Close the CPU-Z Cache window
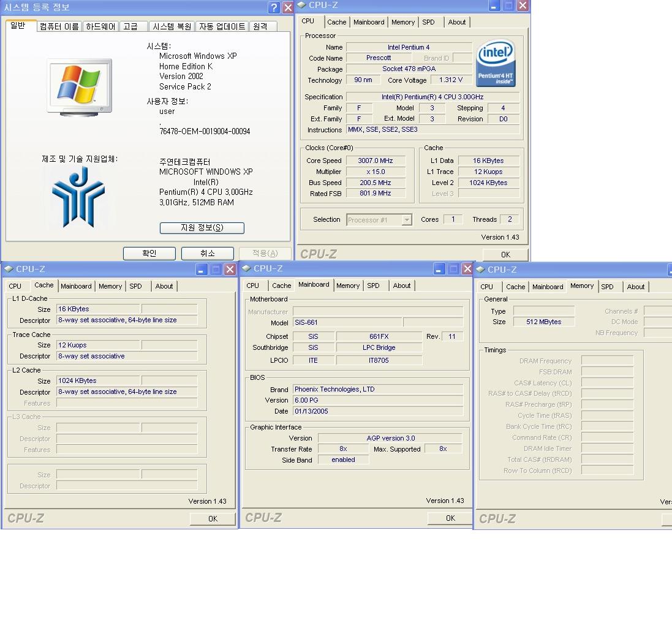Viewport: 672px width, 617px height. pyautogui.click(x=230, y=269)
